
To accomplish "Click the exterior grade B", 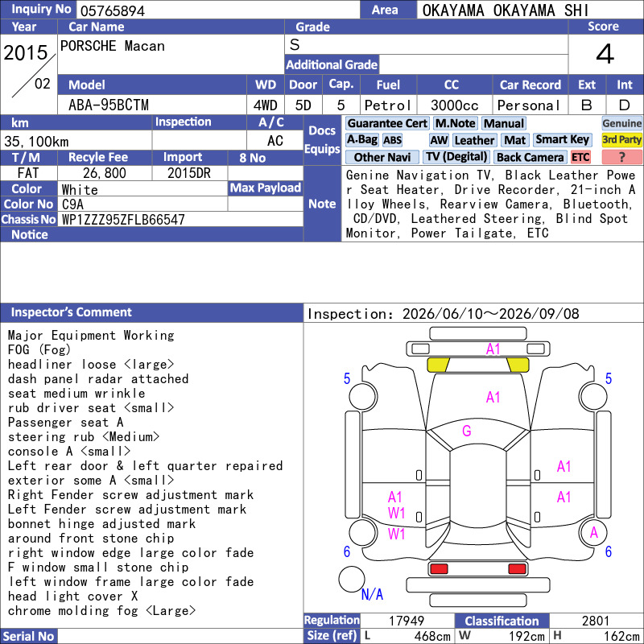I will [x=587, y=105].
